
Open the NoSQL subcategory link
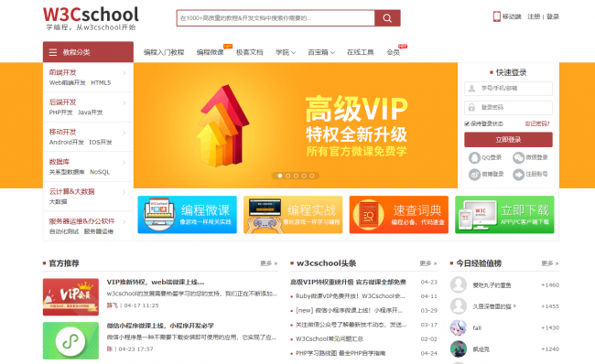[100, 172]
